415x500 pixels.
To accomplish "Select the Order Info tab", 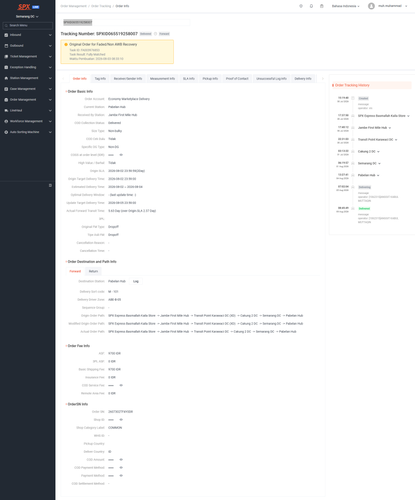I will coord(80,79).
